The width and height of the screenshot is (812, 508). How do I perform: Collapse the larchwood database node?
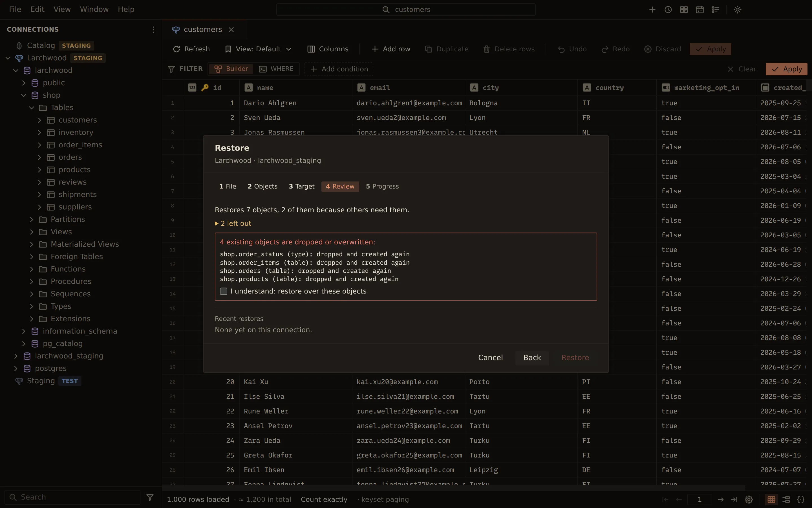pos(16,71)
